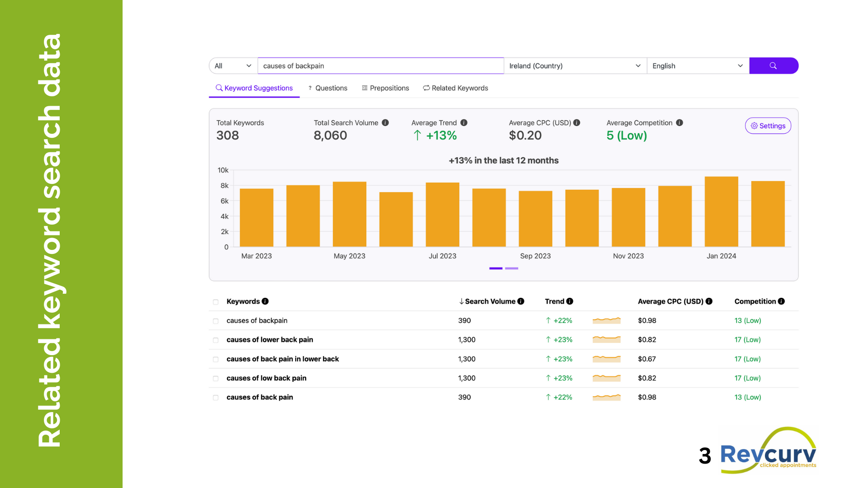Viewport: 868px width, 488px height.
Task: Open the All filter dropdown
Action: [233, 66]
